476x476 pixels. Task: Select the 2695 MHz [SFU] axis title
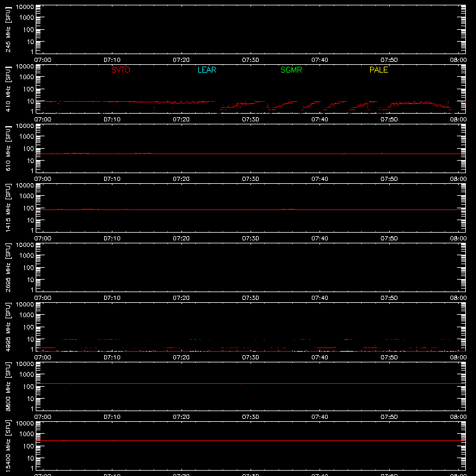click(8, 267)
